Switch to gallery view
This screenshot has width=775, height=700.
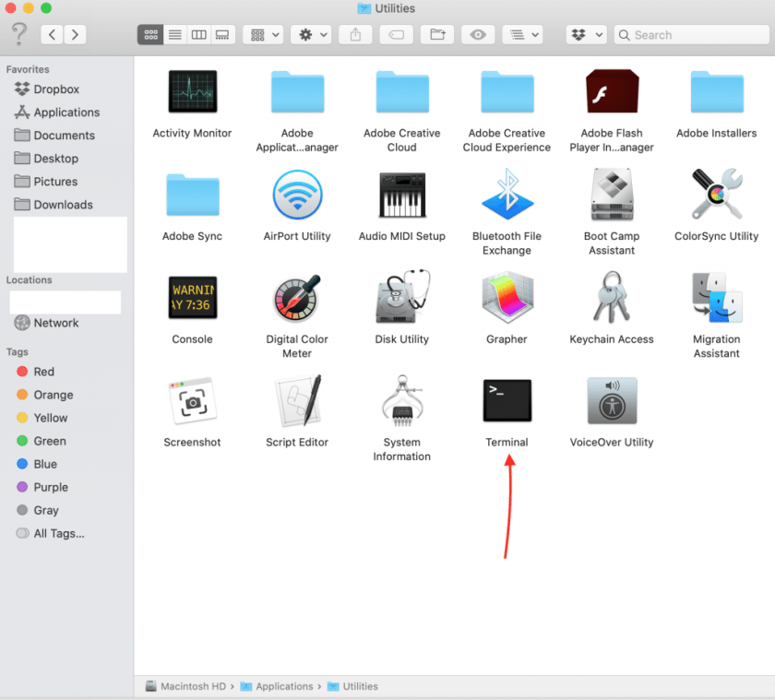pyautogui.click(x=223, y=34)
